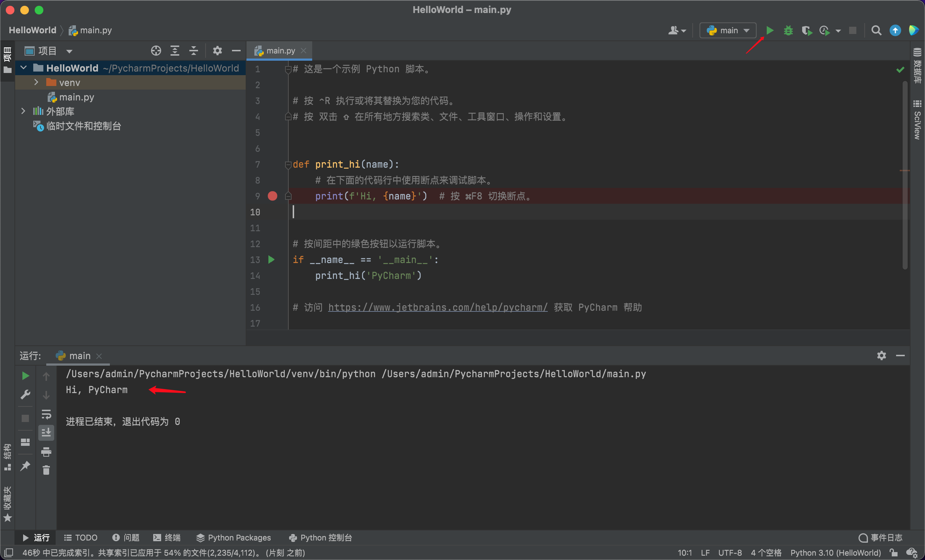Click Collapse All icon in project panel
This screenshot has width=925, height=560.
point(193,51)
